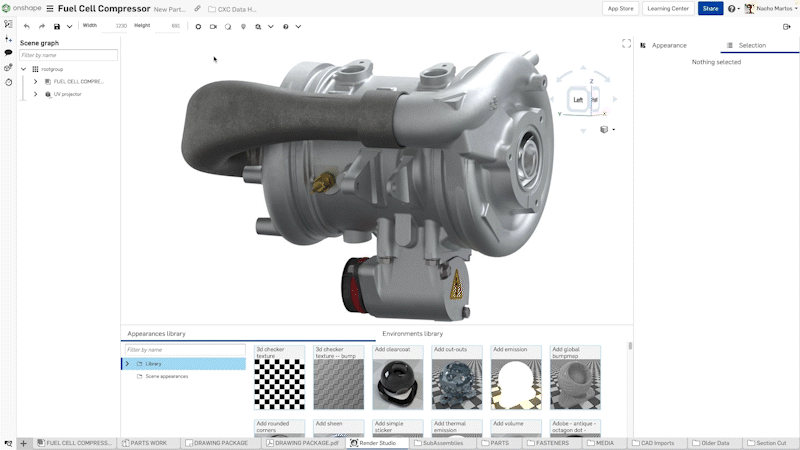Open the scene list icon in left sidebar
Screen dimensions: 800x450
click(x=8, y=24)
